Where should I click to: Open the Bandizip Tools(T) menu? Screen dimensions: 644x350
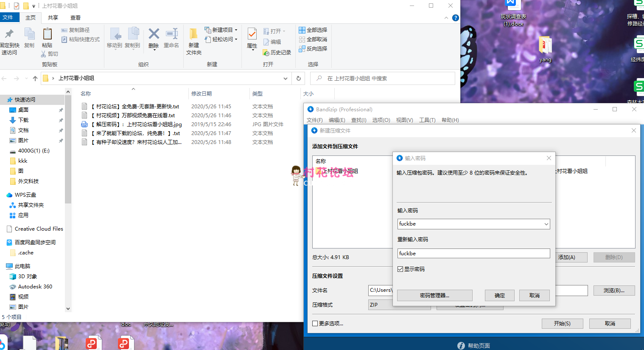coord(427,120)
